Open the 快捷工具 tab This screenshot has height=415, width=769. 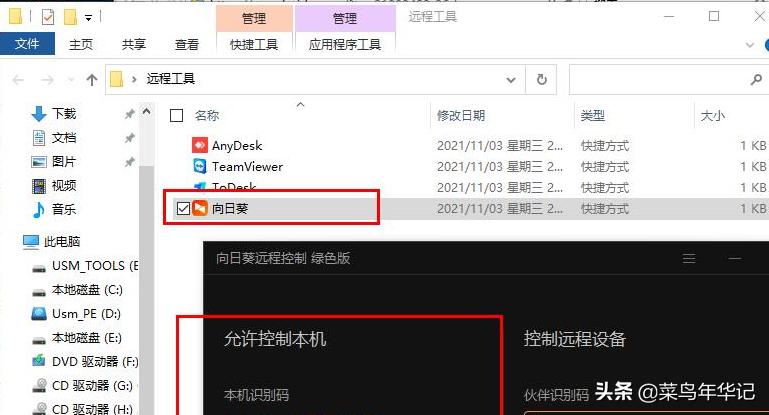coord(254,45)
